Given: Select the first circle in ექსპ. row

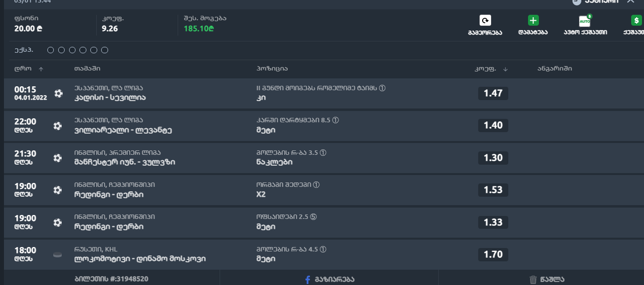Looking at the screenshot, I should [x=51, y=50].
